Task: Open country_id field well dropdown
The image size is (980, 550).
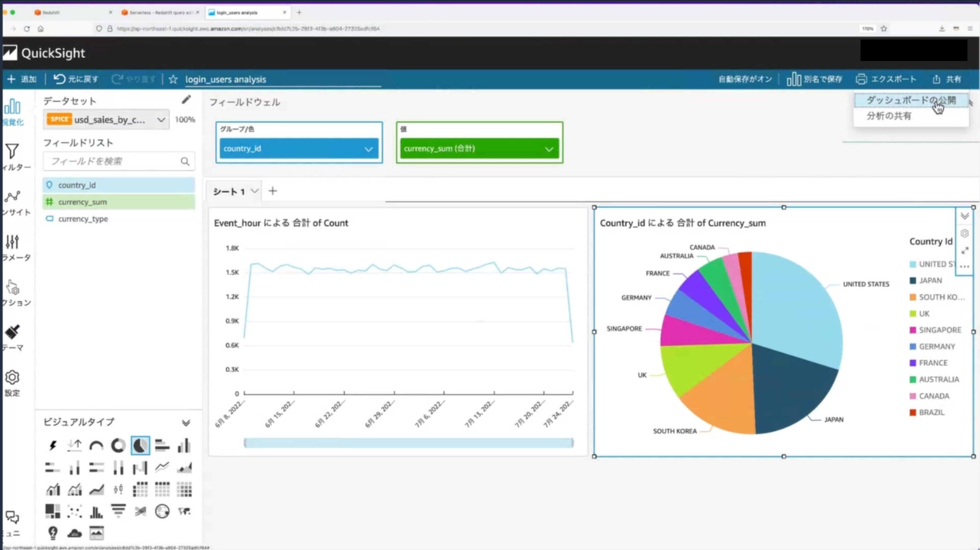Action: 368,149
